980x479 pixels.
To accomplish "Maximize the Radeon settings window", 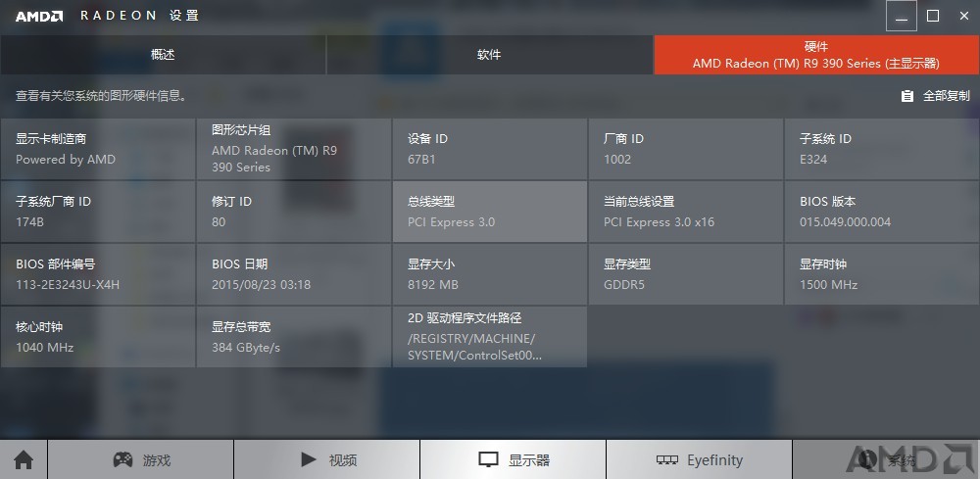I will [933, 17].
